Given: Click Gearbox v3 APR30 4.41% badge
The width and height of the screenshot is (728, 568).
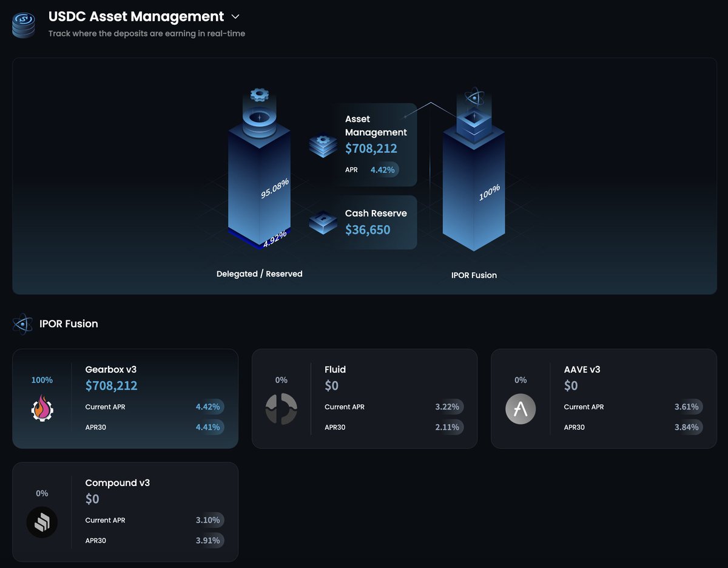Looking at the screenshot, I should pyautogui.click(x=208, y=427).
